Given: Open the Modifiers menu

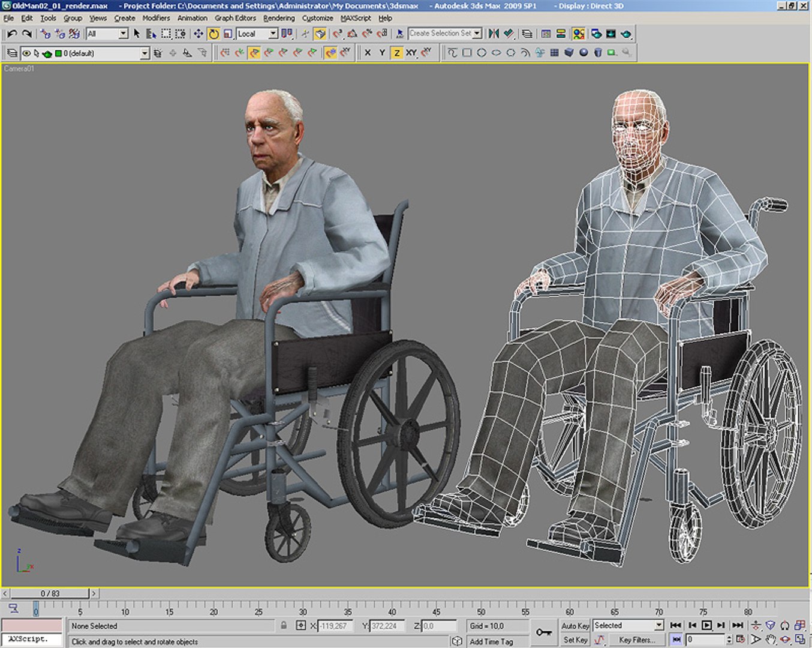Looking at the screenshot, I should tap(156, 18).
